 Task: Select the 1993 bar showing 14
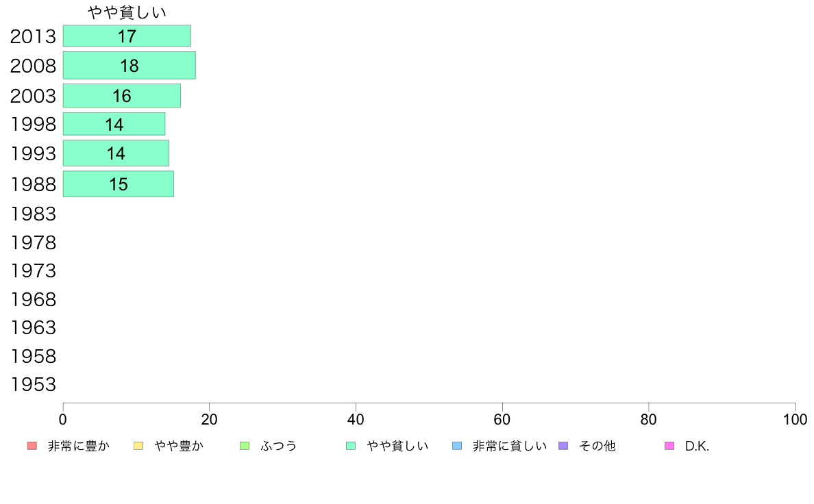(116, 153)
